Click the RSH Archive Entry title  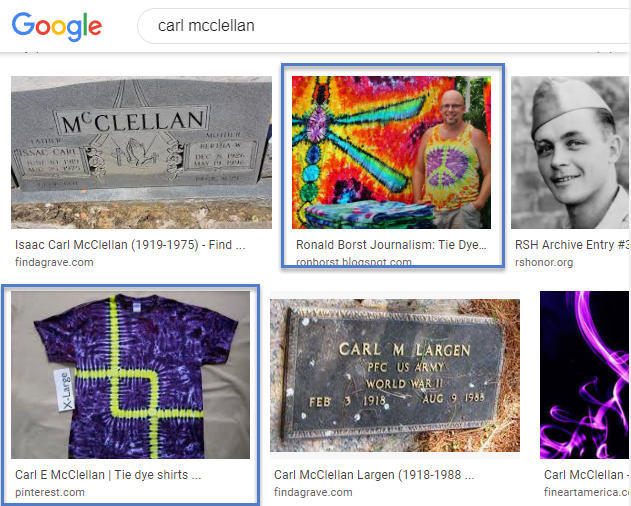(x=571, y=245)
